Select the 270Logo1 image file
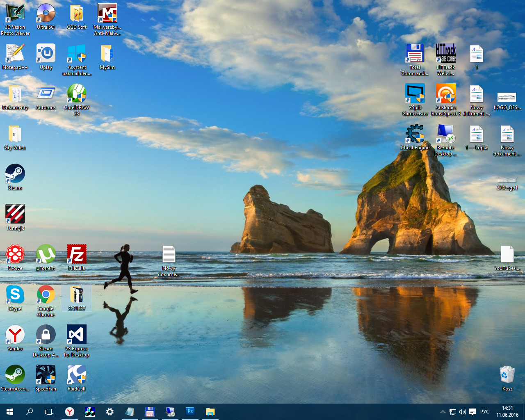This screenshot has height=420, width=525. coord(507,184)
